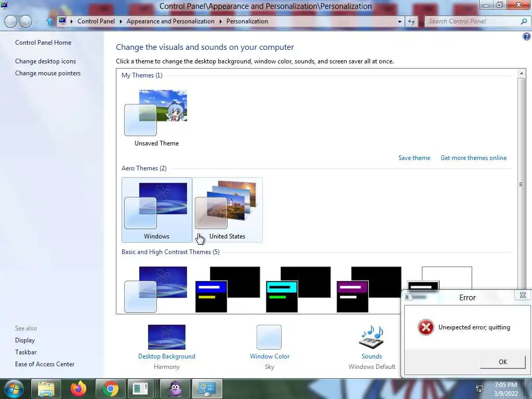Open the Start menu orb
The width and height of the screenshot is (532, 399).
(14, 389)
